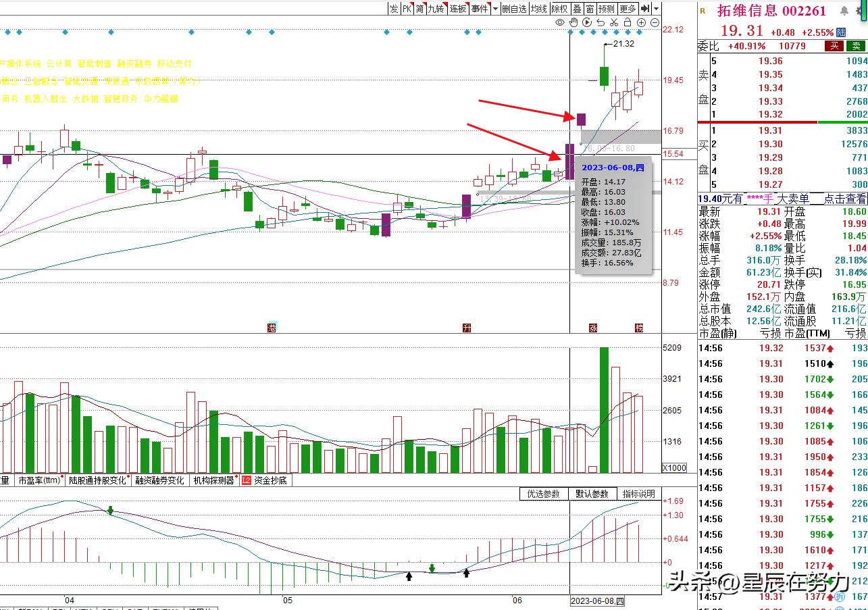The height and width of the screenshot is (610, 868).
Task: Select sell level 5 price 19.36
Action: pyautogui.click(x=771, y=61)
